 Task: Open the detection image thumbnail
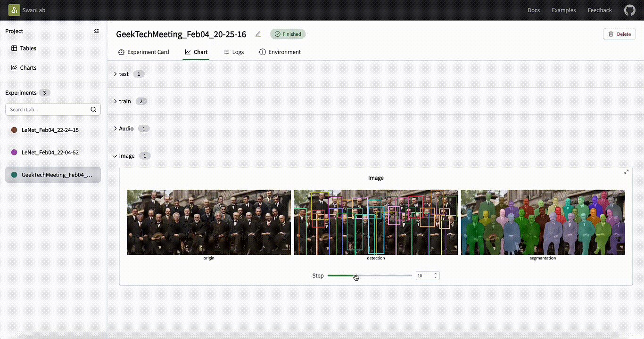tap(376, 222)
